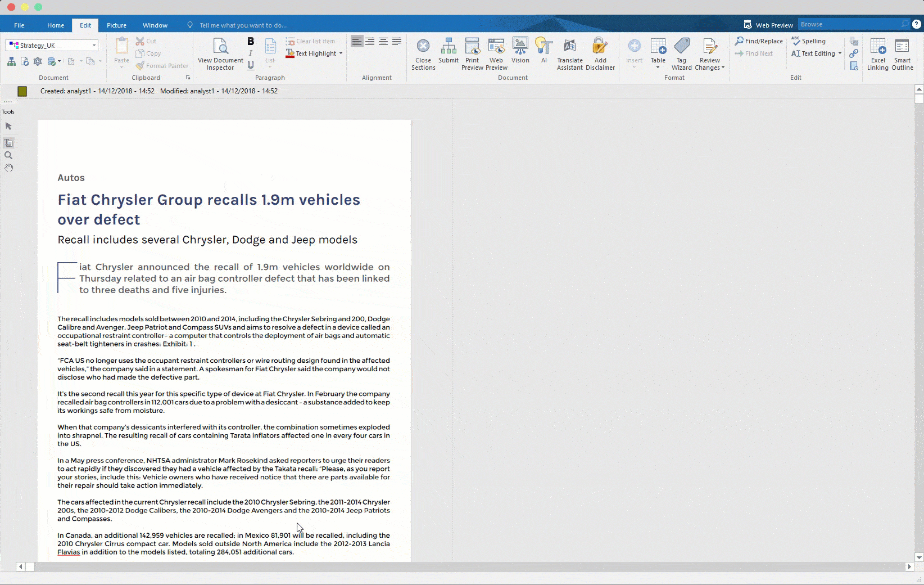This screenshot has width=924, height=585.
Task: Switch to the Home tab
Action: (x=56, y=25)
